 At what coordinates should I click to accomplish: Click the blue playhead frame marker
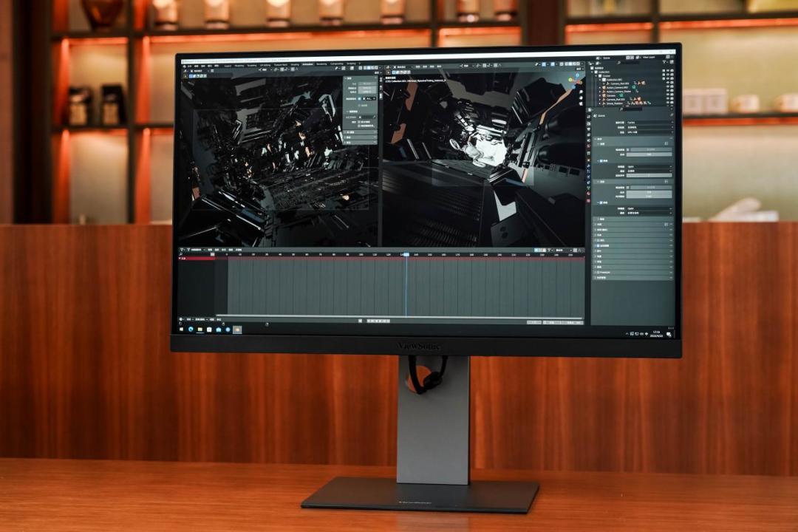[x=406, y=254]
